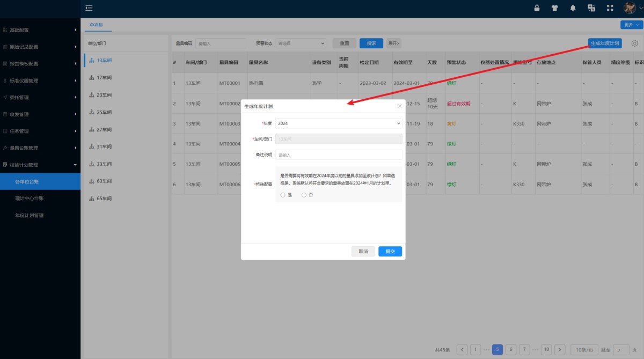Viewport: 644px width, 359px height.
Task: Collapse the sidebar with the hamburger icon
Action: click(89, 8)
